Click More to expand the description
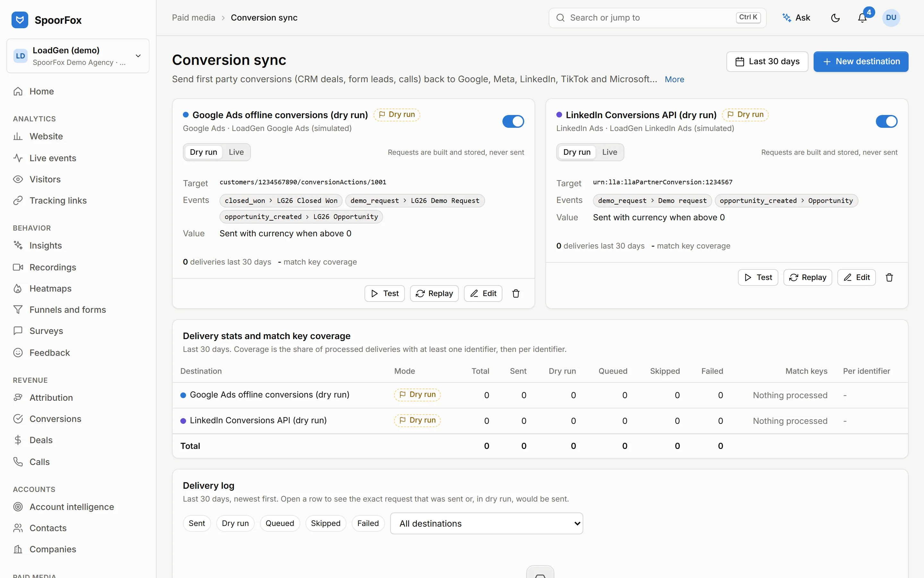 [674, 80]
